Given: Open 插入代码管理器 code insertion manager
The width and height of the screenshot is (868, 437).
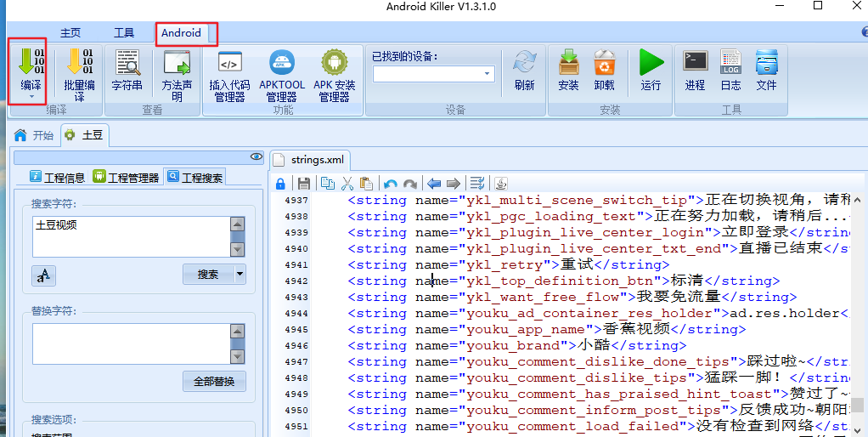Looking at the screenshot, I should tap(229, 63).
